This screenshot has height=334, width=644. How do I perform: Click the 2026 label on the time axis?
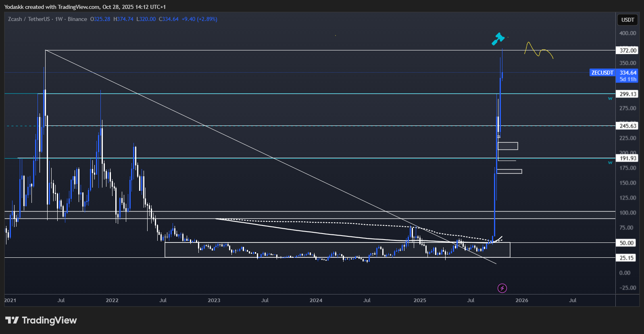(x=522, y=300)
